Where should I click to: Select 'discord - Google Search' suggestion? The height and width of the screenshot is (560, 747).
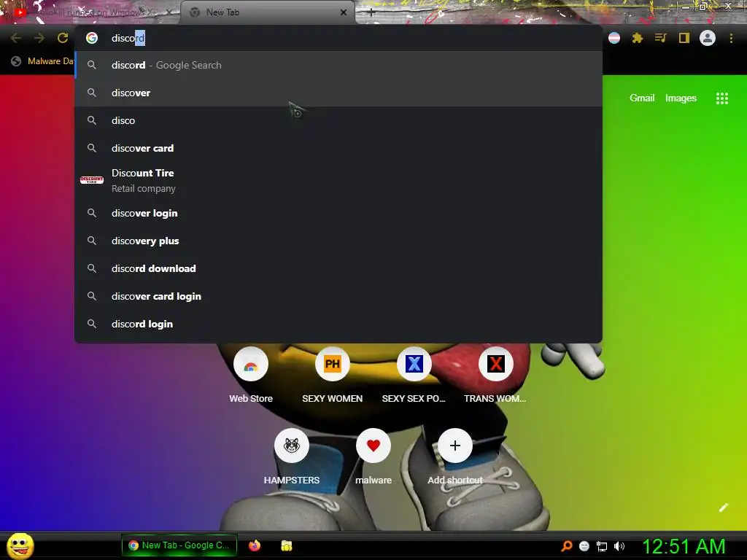pos(338,65)
